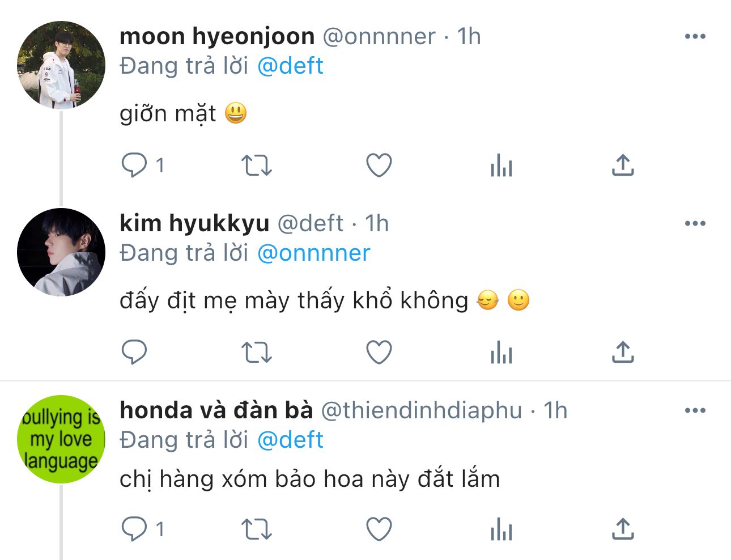
Task: Open the @deft mention in moon hyeonjoon's reply
Action: tap(290, 66)
